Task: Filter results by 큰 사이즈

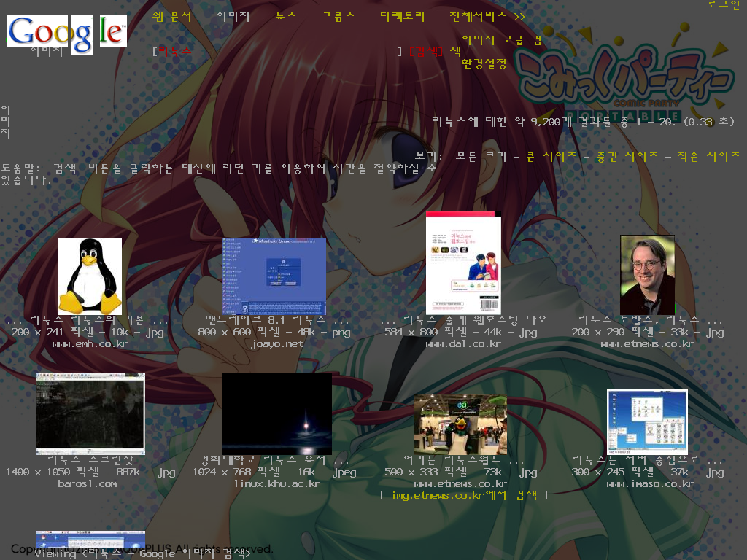Action: (551, 156)
